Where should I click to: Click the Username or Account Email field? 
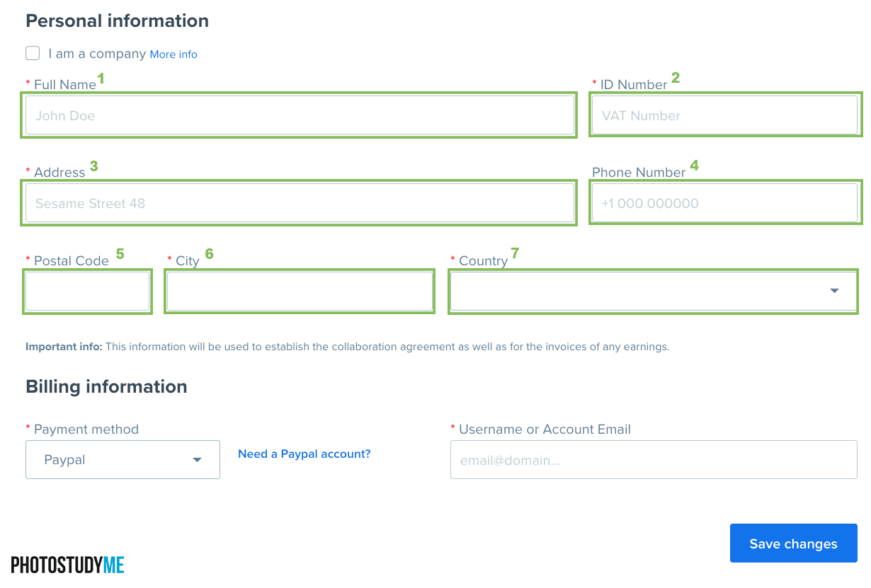[654, 460]
